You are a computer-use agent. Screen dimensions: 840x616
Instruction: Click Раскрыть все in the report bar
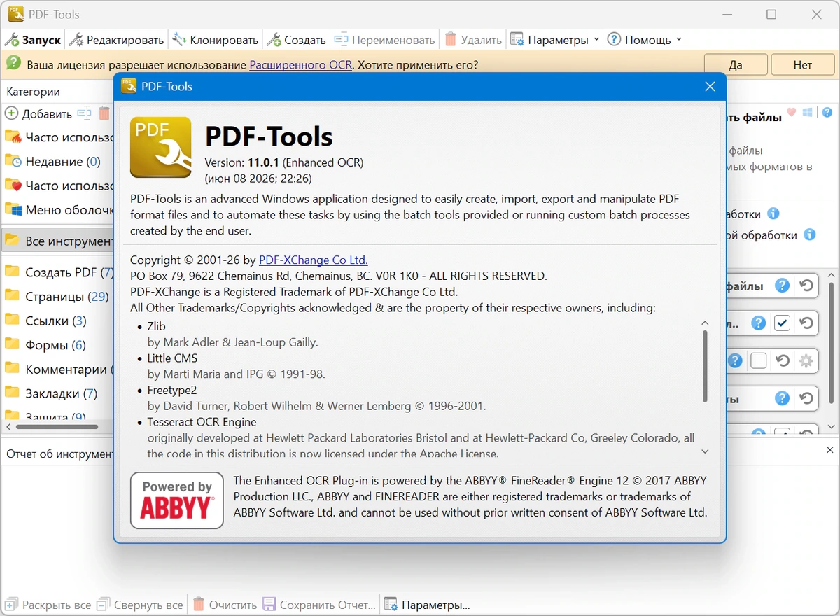[48, 605]
